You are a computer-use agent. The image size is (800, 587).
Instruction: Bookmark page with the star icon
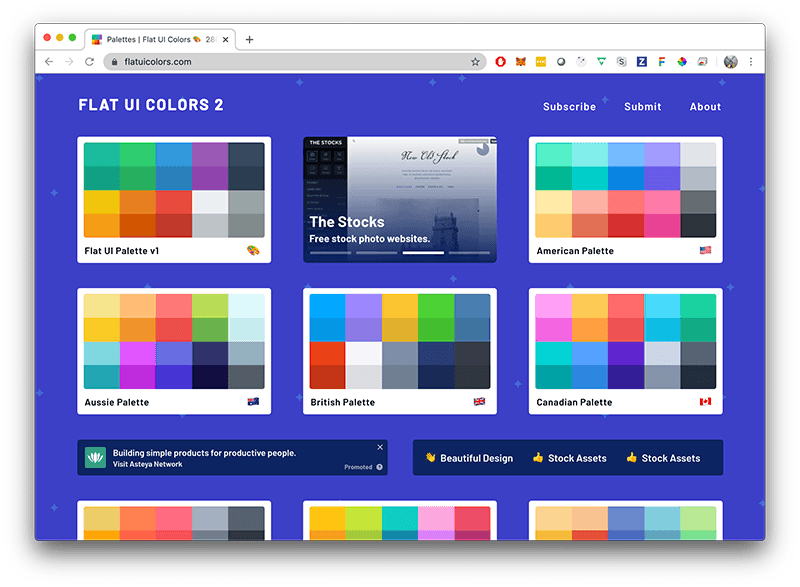[x=475, y=62]
